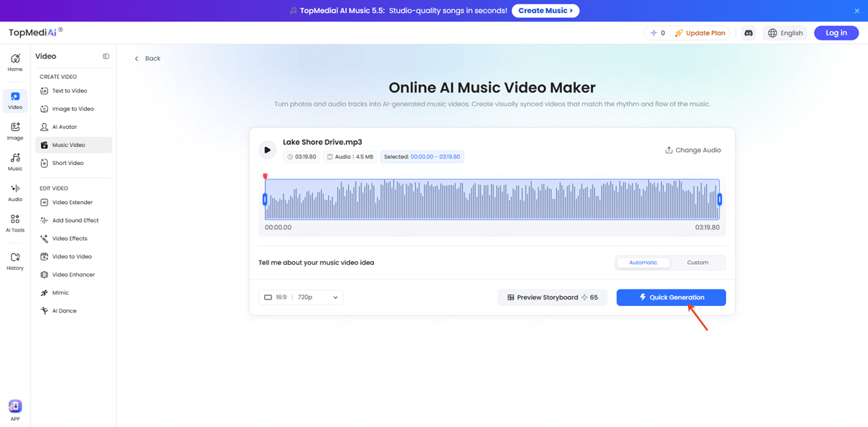Open the Music section icon

(x=15, y=162)
